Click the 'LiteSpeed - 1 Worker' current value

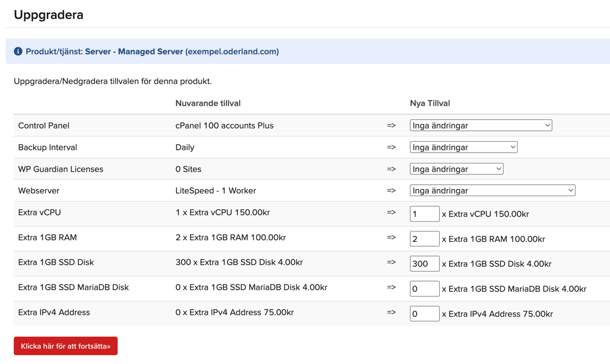[216, 191]
